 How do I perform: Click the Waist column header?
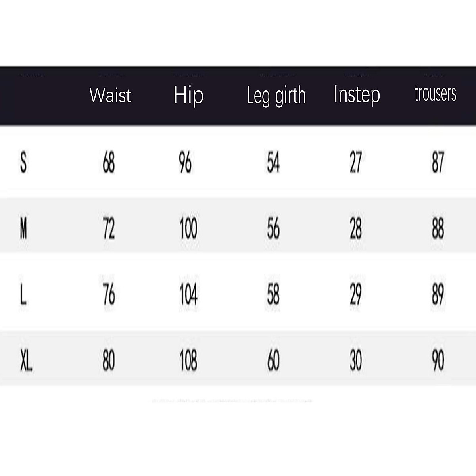click(x=110, y=95)
